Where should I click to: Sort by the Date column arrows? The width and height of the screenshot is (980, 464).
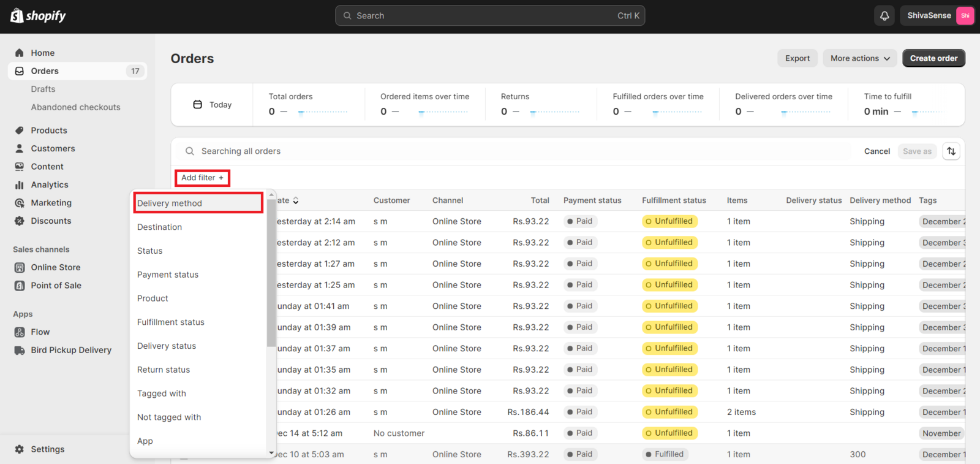(x=296, y=200)
